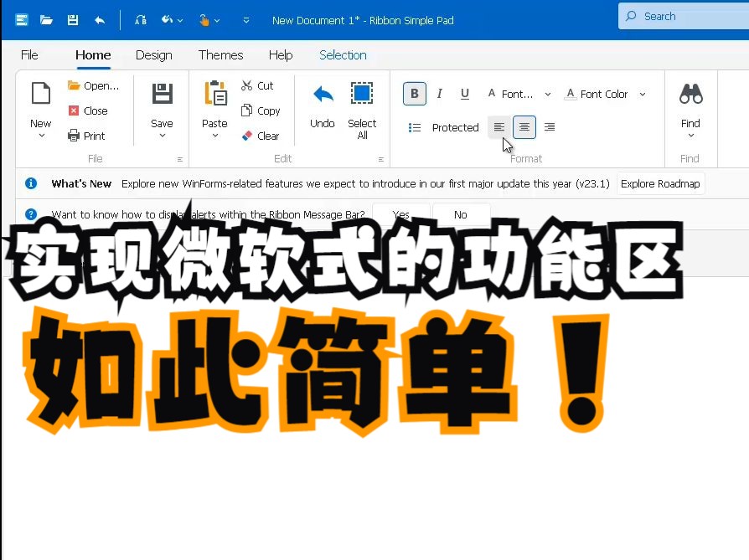Viewport: 749px width, 560px height.
Task: Open the Font dropdown
Action: point(547,94)
